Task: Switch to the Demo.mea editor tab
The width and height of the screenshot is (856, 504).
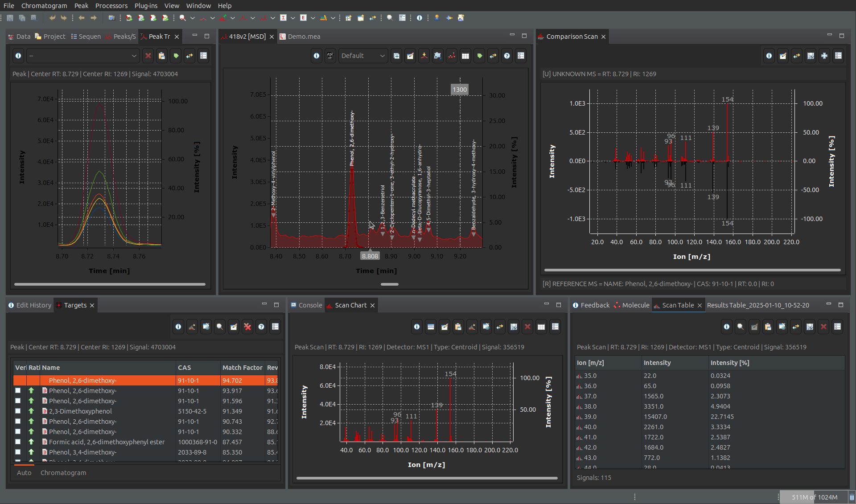Action: click(x=300, y=37)
